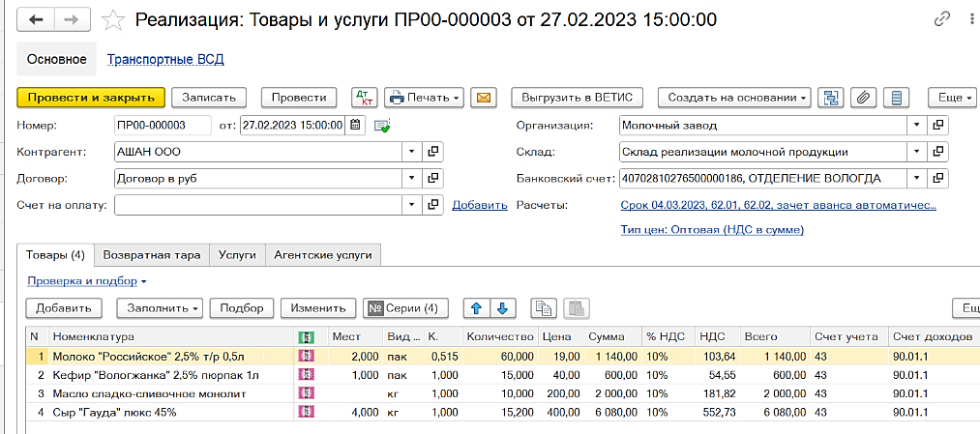Copy link to document via chain icon
This screenshot has height=434, width=980.
point(942,20)
